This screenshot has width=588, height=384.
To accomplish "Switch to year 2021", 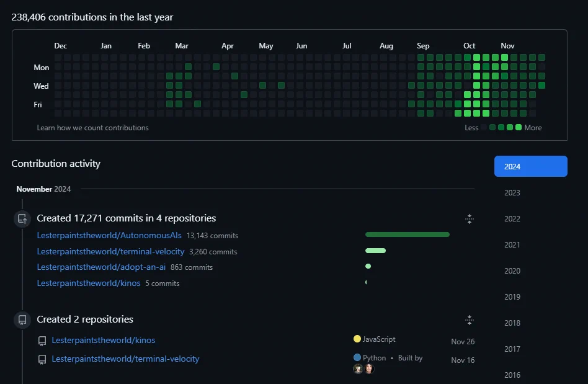I will click(512, 245).
